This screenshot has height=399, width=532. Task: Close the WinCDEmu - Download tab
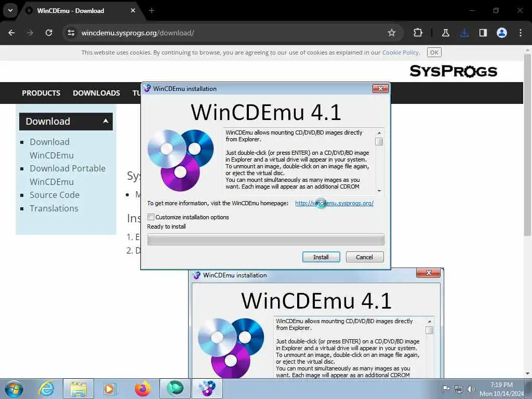[133, 10]
